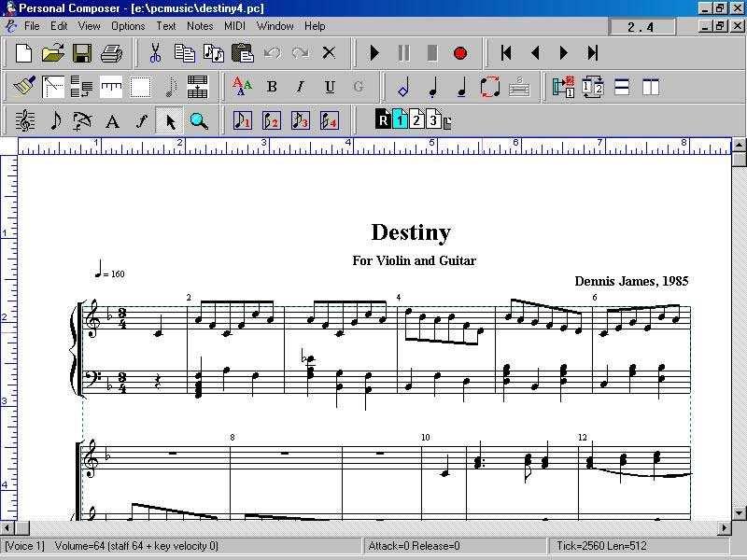The height and width of the screenshot is (560, 747).
Task: Click the grayed G text button
Action: pos(359,87)
